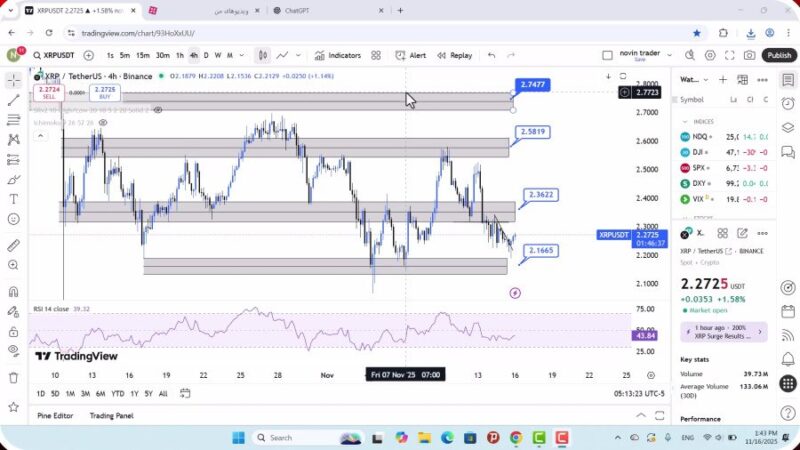Open the Alerts clock icon in the right sidebar
Viewport: 800px width, 450px height.
click(788, 101)
